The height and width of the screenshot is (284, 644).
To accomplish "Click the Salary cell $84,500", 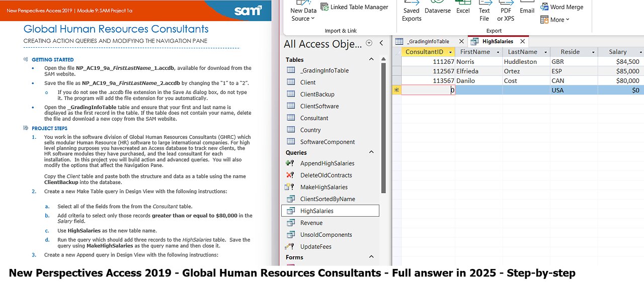I will [621, 61].
